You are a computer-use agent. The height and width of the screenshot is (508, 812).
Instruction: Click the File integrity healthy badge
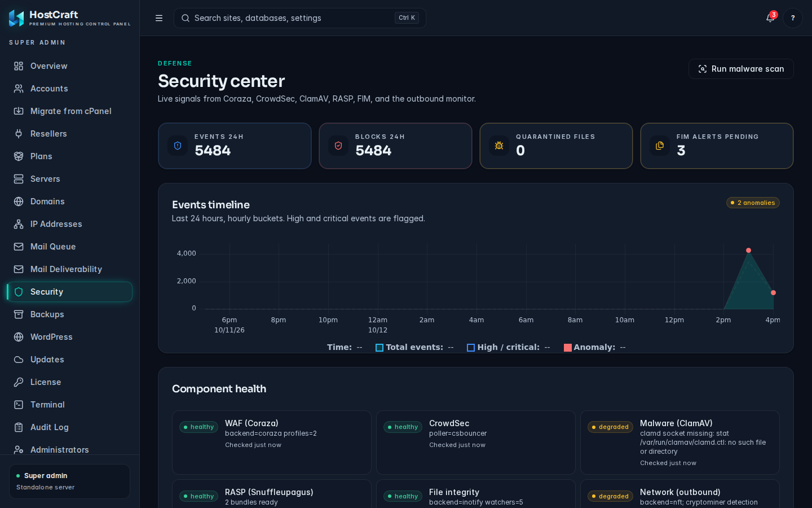click(x=403, y=496)
